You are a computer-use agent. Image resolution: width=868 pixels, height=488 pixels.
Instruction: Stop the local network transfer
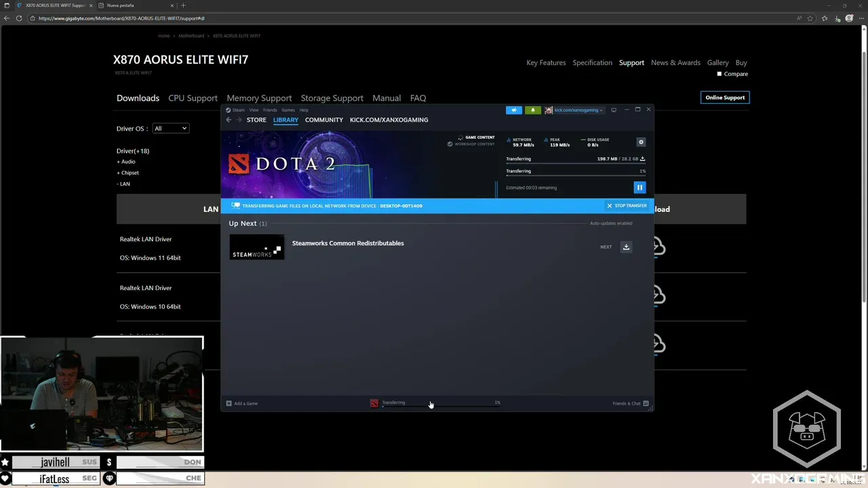627,205
